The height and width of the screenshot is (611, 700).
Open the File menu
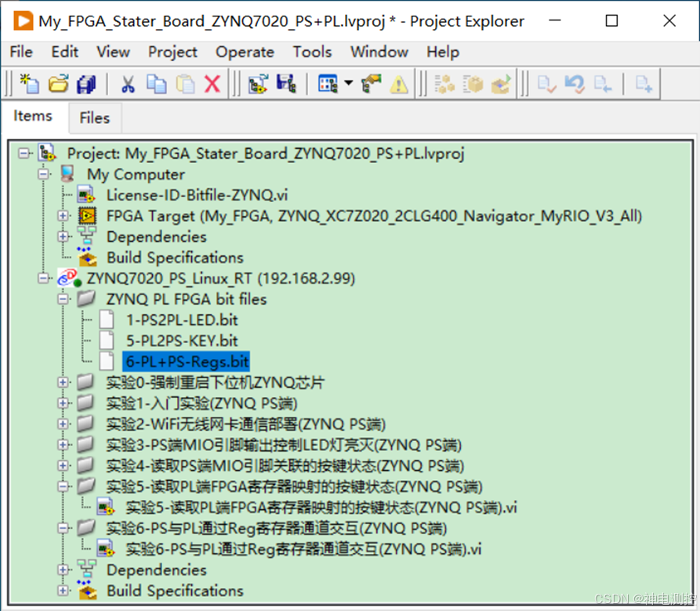pyautogui.click(x=21, y=52)
